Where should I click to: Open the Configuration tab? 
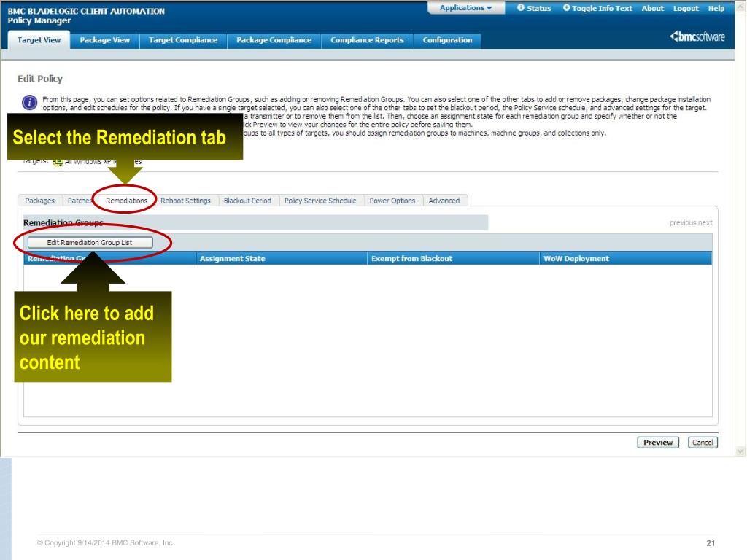coord(447,40)
